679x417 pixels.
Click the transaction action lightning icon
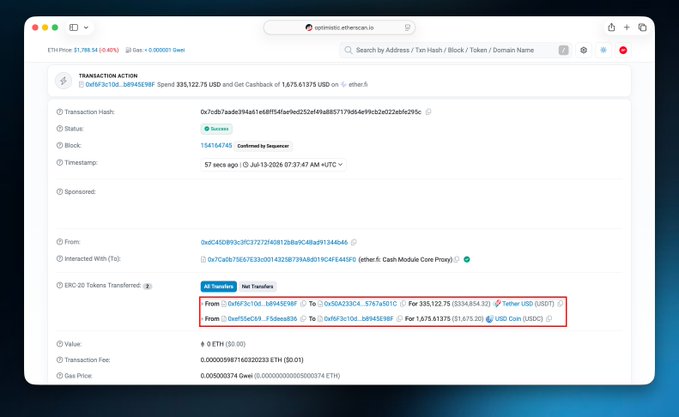pos(64,81)
